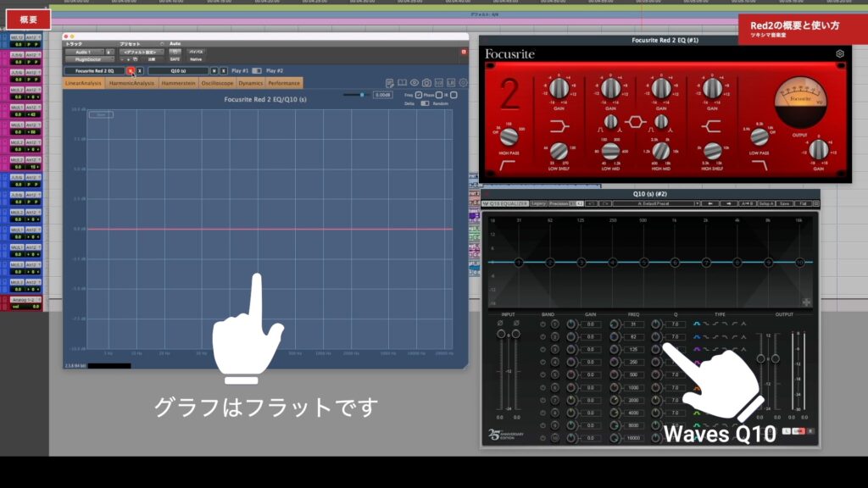Click the Q10 Flat button
This screenshot has height=488, width=868.
pos(804,203)
